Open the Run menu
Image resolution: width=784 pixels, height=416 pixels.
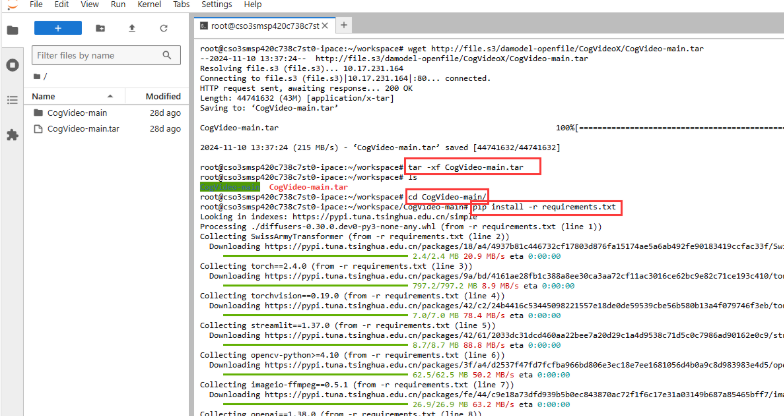[118, 4]
